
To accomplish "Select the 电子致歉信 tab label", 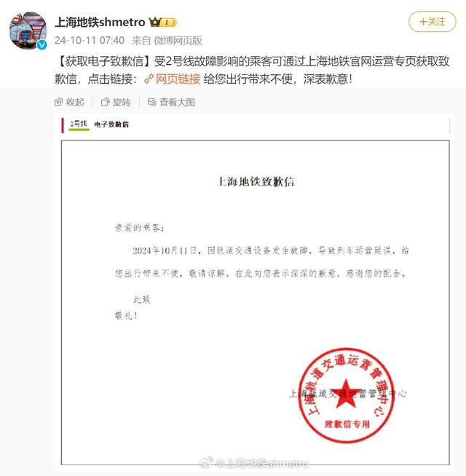I will (111, 124).
